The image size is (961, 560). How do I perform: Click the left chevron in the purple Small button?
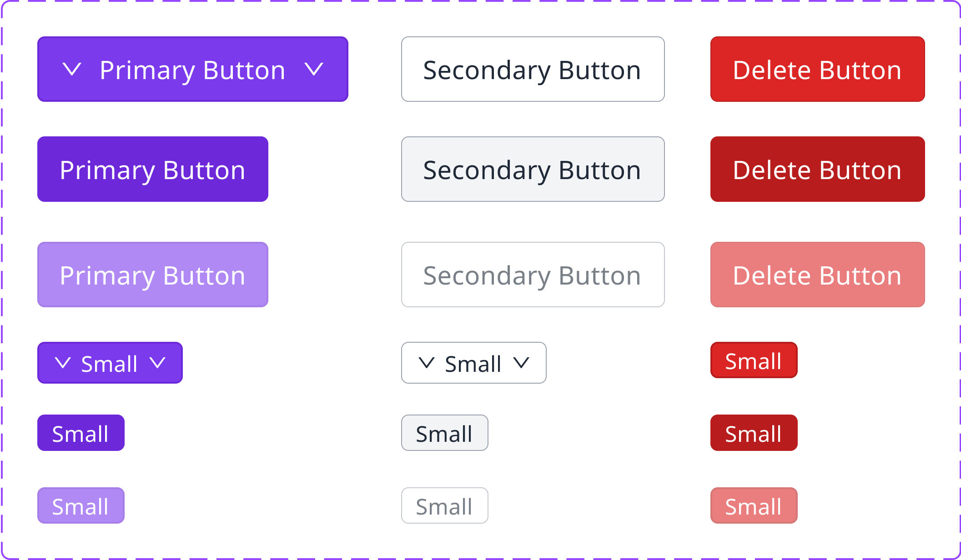pos(63,363)
